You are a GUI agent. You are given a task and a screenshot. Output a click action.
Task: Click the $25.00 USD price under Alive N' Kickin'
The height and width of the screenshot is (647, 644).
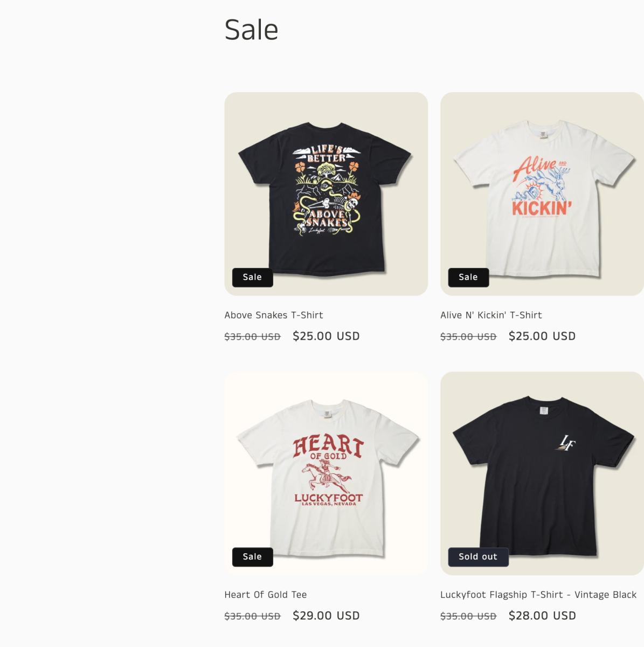pos(542,336)
